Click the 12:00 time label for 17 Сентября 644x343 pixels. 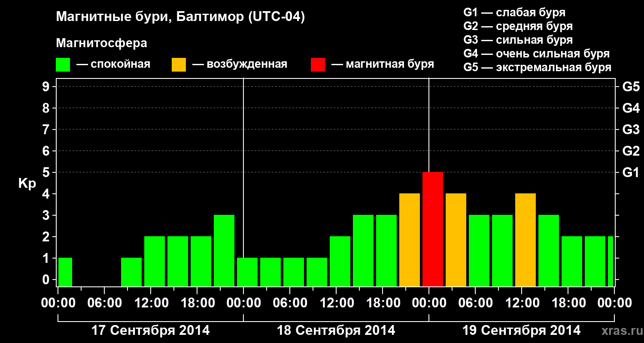coord(151,303)
